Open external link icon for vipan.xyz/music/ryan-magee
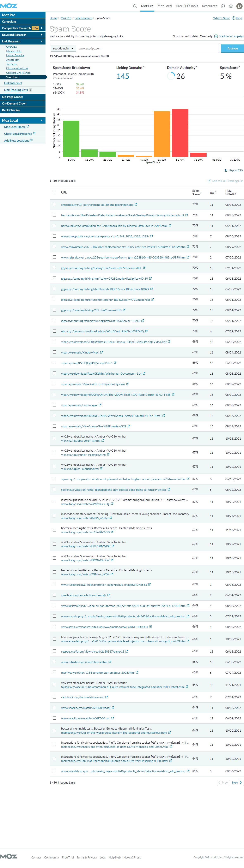The image size is (244, 868). coord(100,405)
